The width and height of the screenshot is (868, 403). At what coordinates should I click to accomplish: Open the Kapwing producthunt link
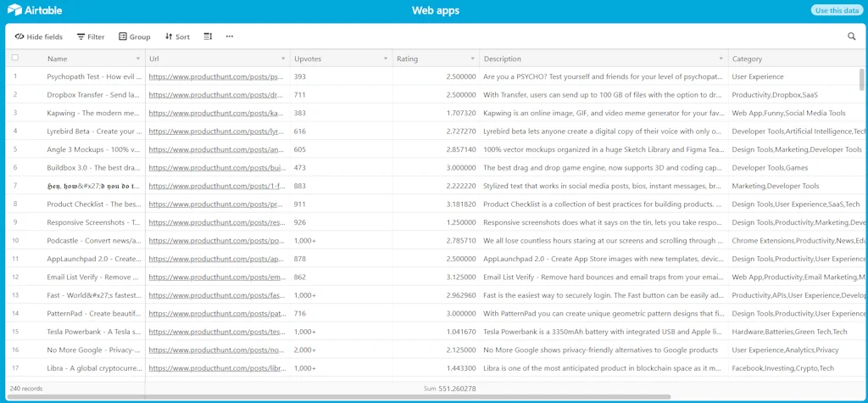216,113
